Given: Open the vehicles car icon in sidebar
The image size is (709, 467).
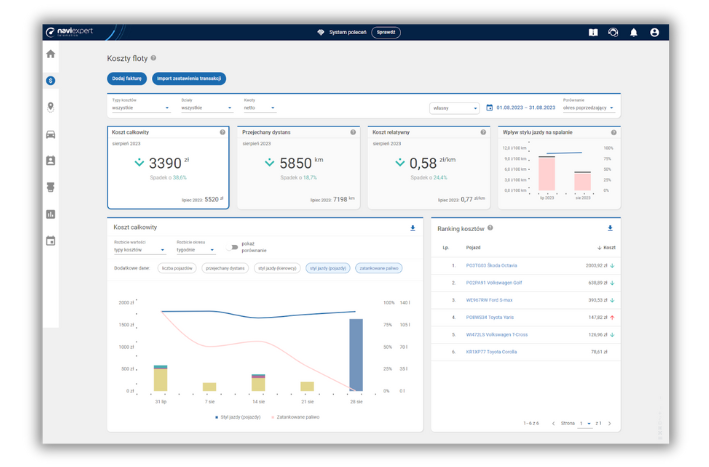Looking at the screenshot, I should [x=51, y=133].
